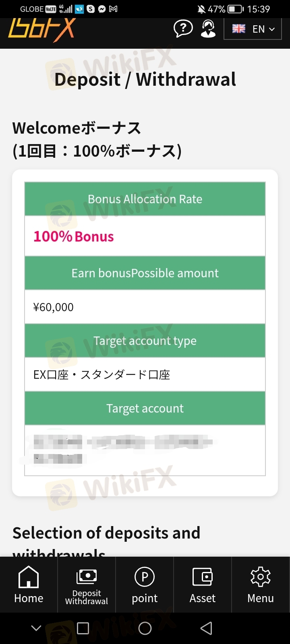Tap the Bonus Allocation Rate header
Screen dimensions: 290x644
point(145,199)
